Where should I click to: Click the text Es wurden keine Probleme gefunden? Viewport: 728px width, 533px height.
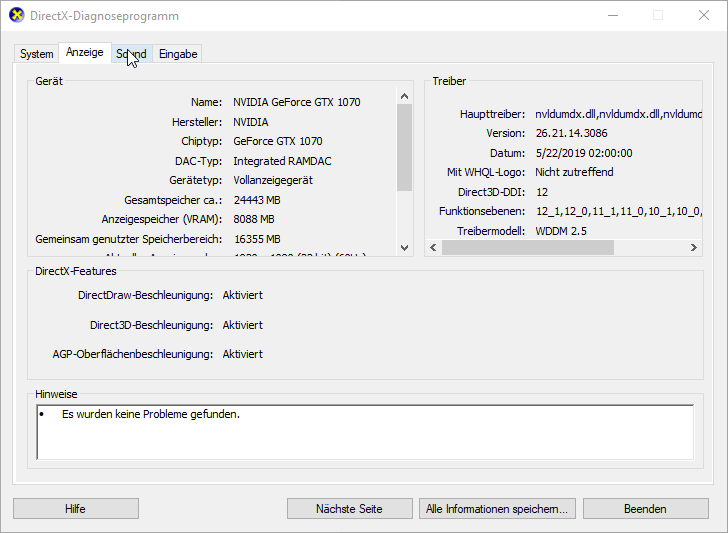pyautogui.click(x=151, y=414)
